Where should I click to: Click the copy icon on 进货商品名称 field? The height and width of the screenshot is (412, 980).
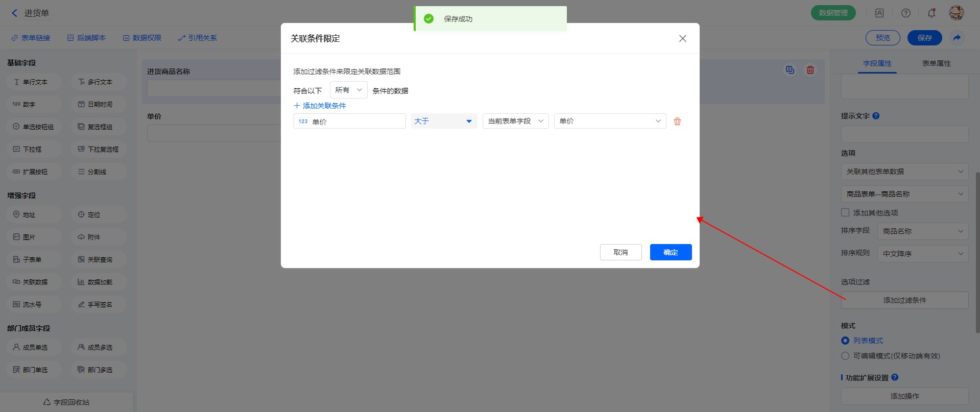(x=790, y=70)
